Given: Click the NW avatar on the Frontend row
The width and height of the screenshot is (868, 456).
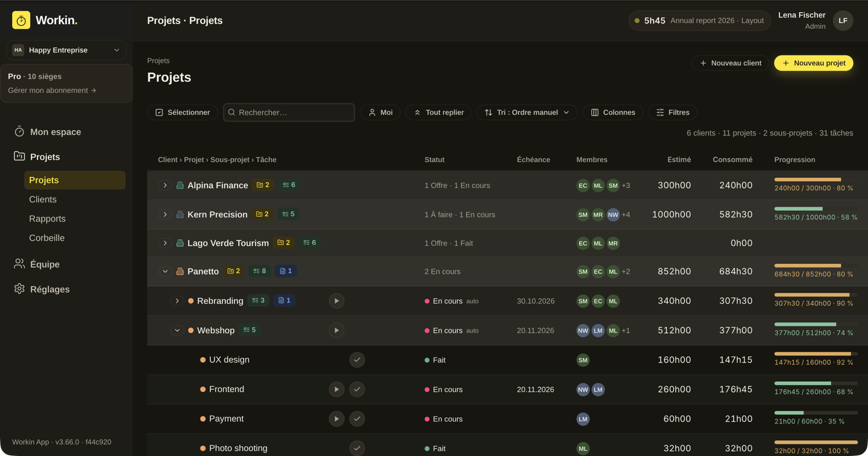Looking at the screenshot, I should [583, 390].
